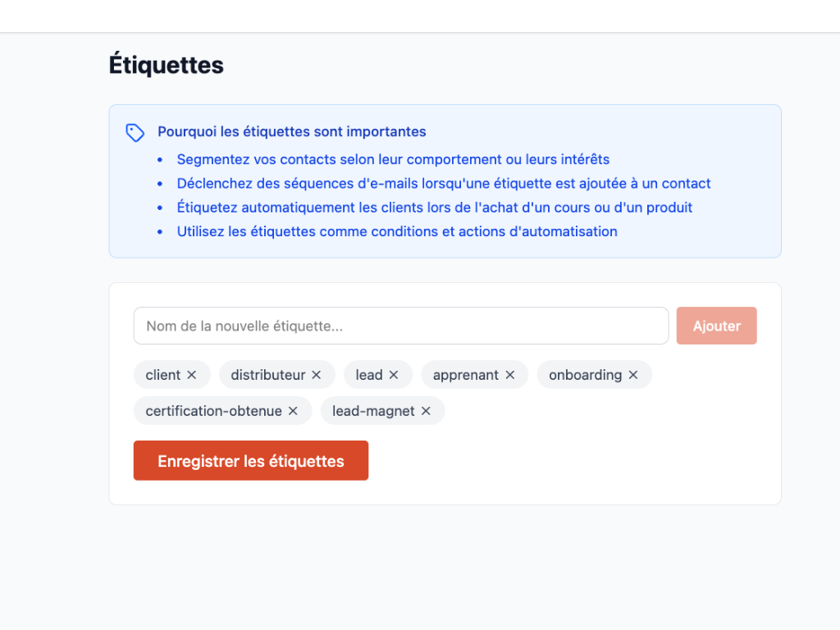Click the tag icon in the info box

point(135,132)
